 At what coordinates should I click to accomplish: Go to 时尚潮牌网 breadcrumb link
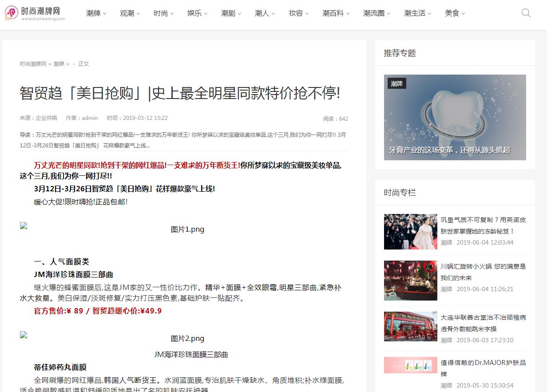pos(33,64)
